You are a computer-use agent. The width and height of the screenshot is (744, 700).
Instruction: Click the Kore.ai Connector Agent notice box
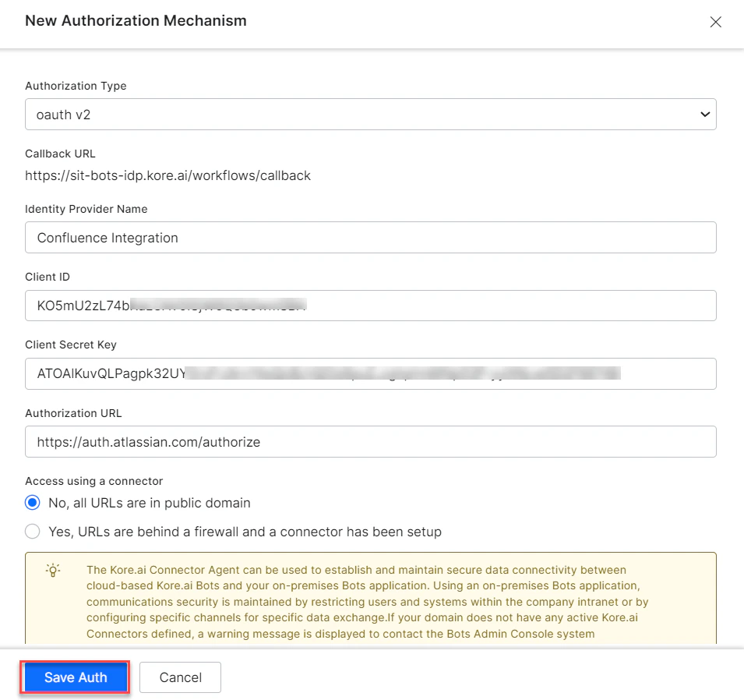point(370,600)
